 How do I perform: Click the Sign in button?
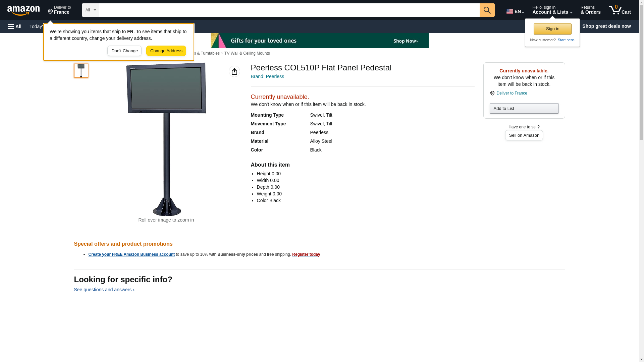tap(552, 29)
